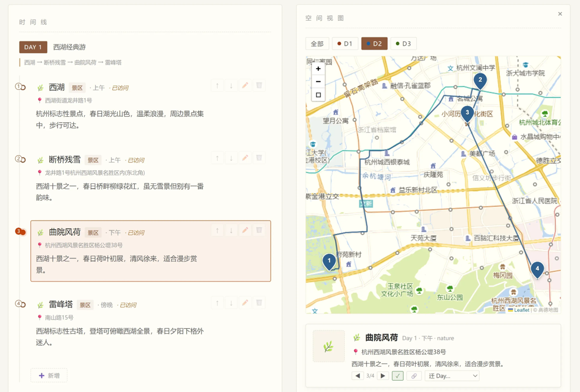Click 梅冈园 label on map
This screenshot has height=392, width=580.
click(503, 275)
